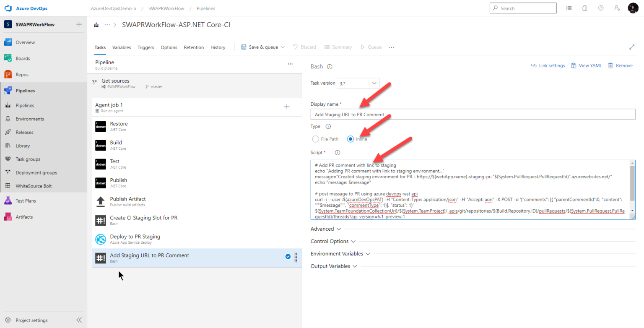Switch to the Triggers tab
Image resolution: width=644 pixels, height=328 pixels.
click(145, 47)
